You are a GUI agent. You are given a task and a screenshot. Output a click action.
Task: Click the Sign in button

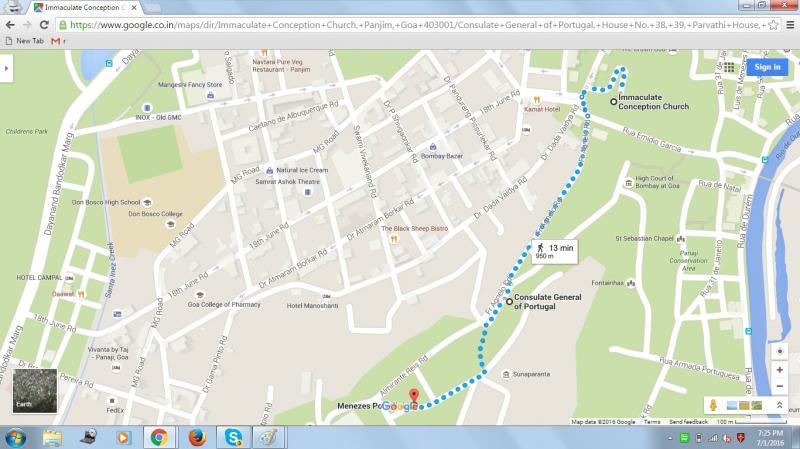(767, 67)
